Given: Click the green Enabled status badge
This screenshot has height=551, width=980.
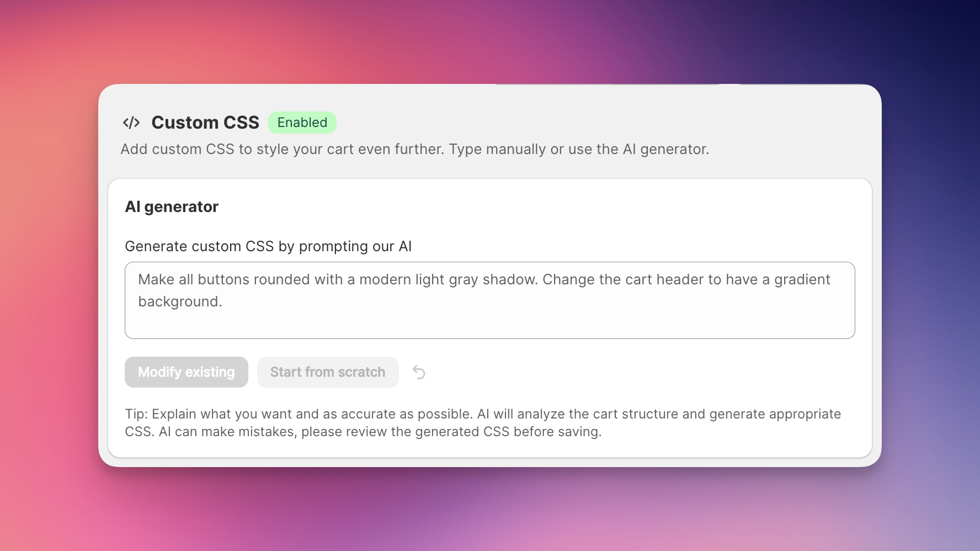Looking at the screenshot, I should tap(302, 123).
